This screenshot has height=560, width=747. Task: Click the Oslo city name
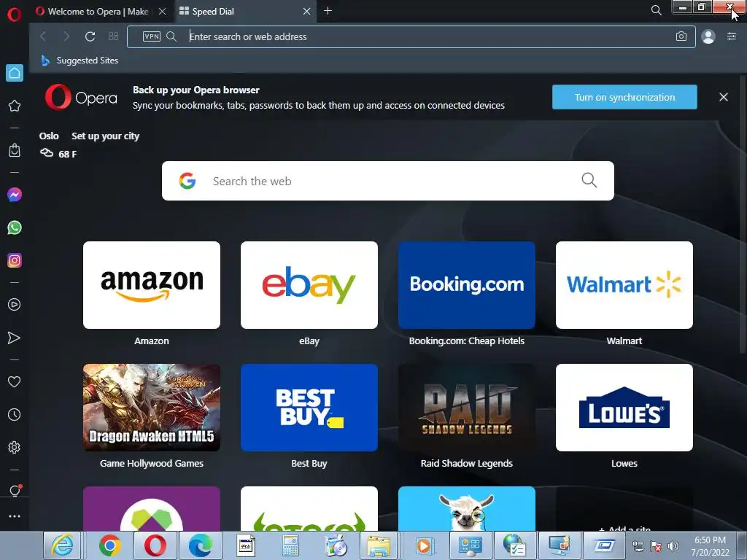click(x=49, y=136)
